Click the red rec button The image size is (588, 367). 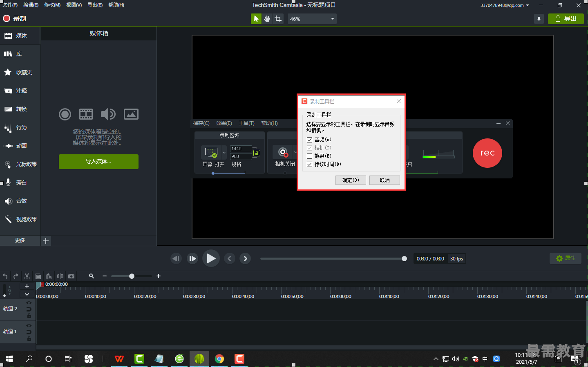487,153
